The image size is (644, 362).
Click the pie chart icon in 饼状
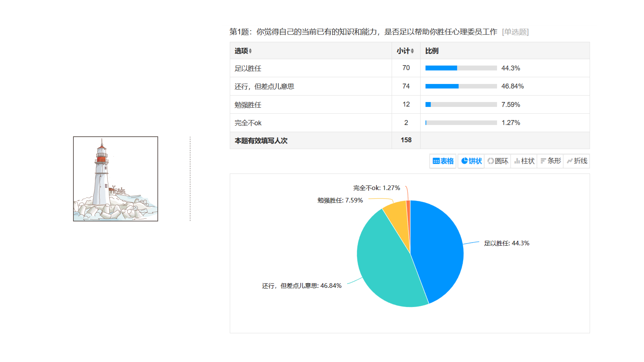[x=464, y=161]
